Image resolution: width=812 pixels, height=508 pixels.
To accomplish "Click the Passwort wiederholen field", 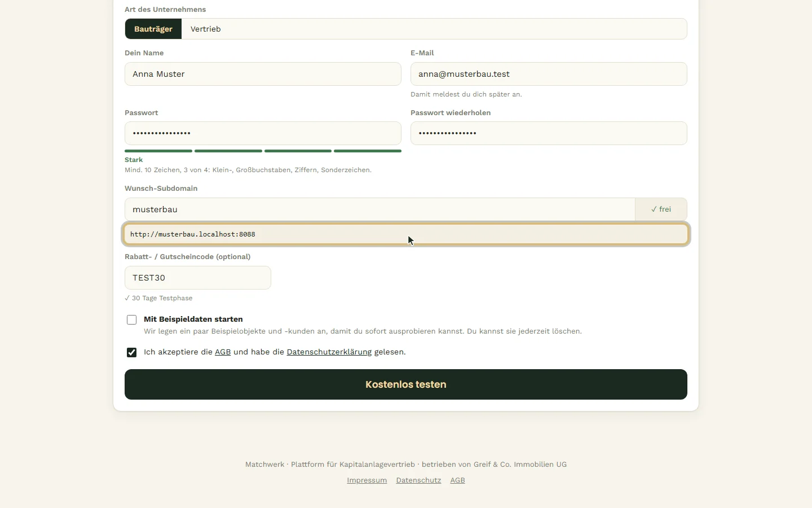I will [x=549, y=133].
